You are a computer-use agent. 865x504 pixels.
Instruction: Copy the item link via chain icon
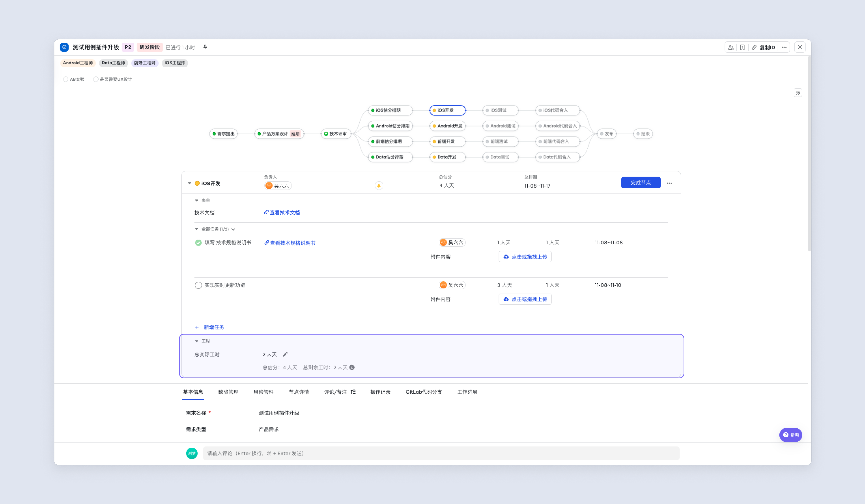point(754,47)
